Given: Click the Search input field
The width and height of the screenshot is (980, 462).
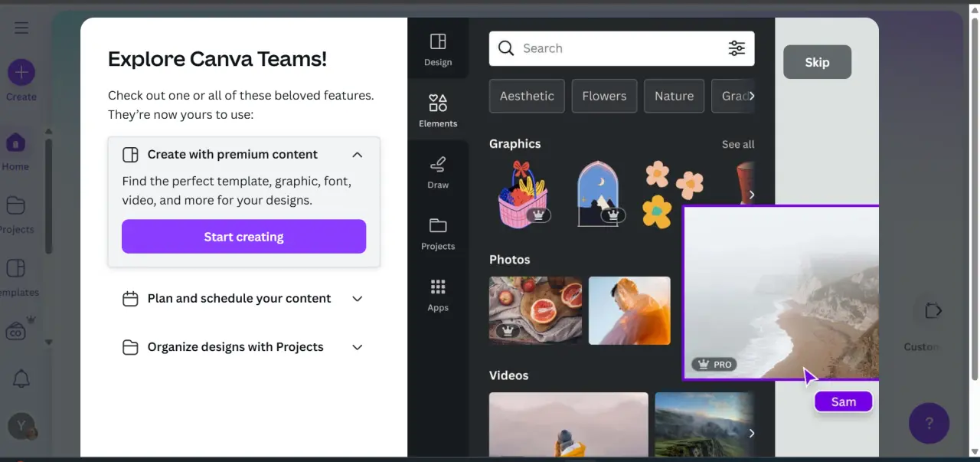Looking at the screenshot, I should pos(622,48).
